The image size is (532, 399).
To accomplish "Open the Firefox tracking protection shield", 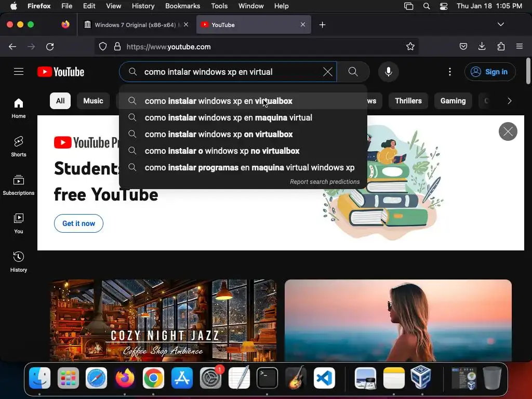I will [x=103, y=46].
